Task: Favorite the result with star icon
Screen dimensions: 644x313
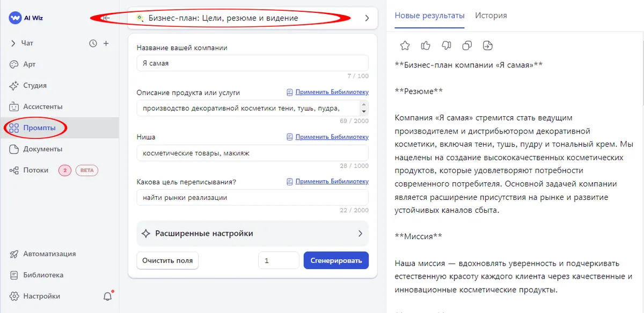Action: point(405,46)
